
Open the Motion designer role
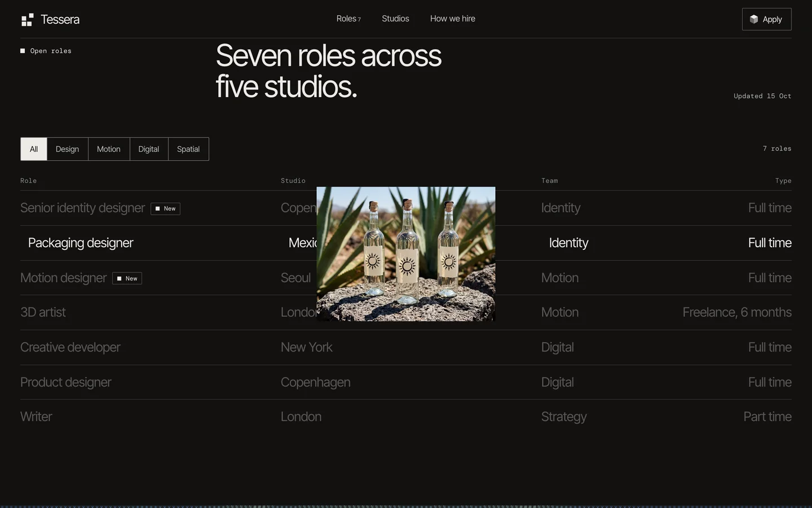point(406,278)
